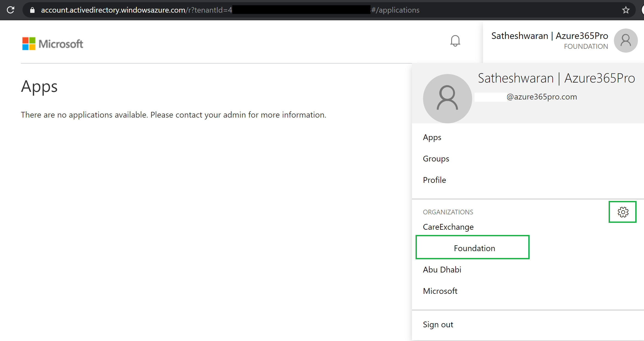Switch to the Foundation organization
644x341 pixels.
pyautogui.click(x=474, y=248)
